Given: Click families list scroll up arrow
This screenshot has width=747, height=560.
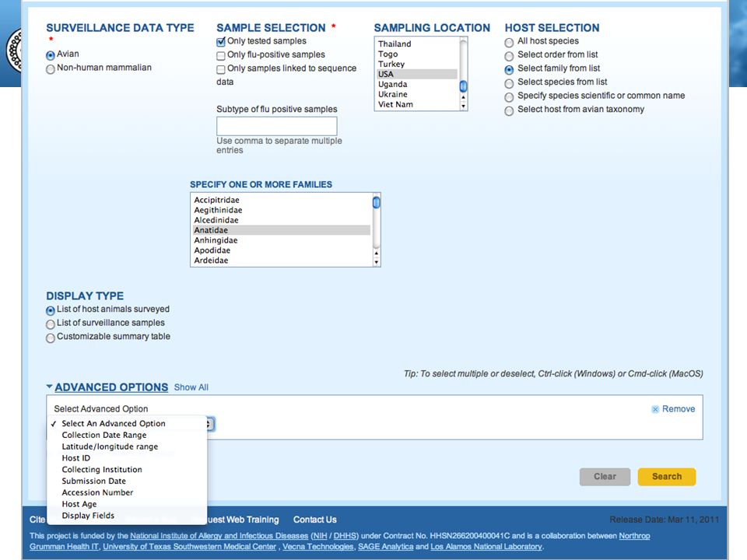Looking at the screenshot, I should pyautogui.click(x=377, y=254).
